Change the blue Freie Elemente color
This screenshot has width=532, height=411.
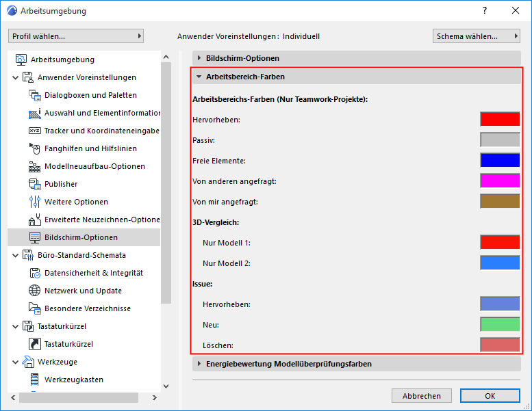500,160
